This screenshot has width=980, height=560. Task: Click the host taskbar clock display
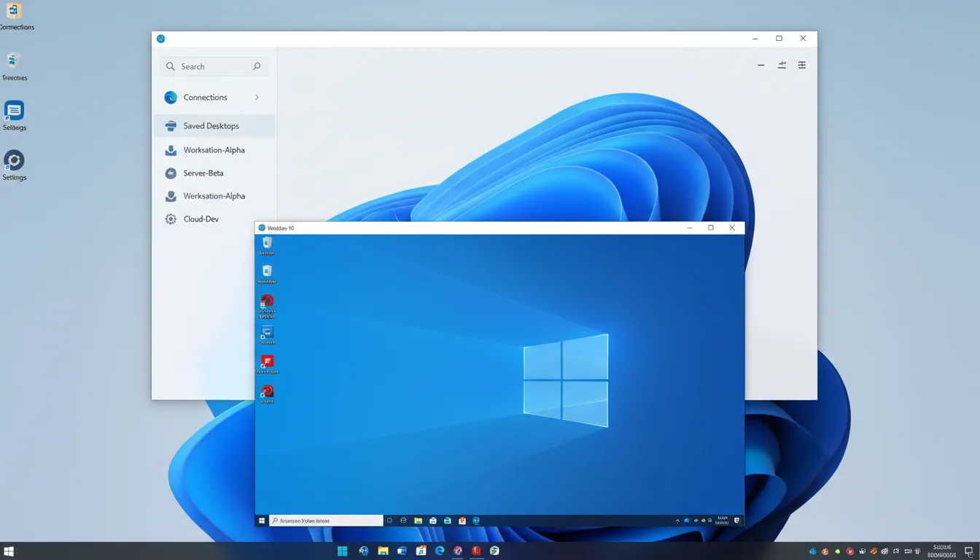click(941, 551)
